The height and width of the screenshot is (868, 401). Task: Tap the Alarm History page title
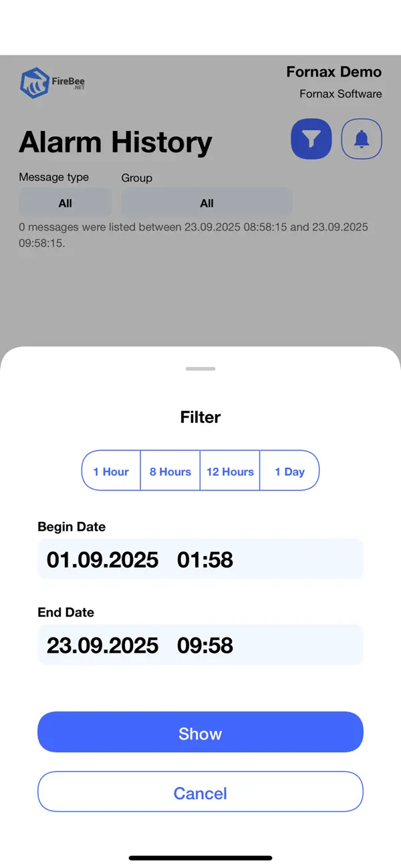115,142
